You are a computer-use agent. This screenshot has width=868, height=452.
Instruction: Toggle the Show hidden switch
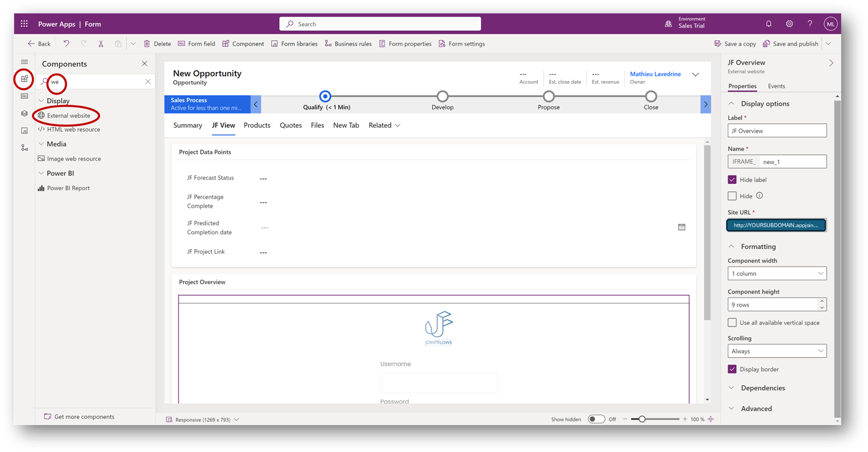pos(596,419)
